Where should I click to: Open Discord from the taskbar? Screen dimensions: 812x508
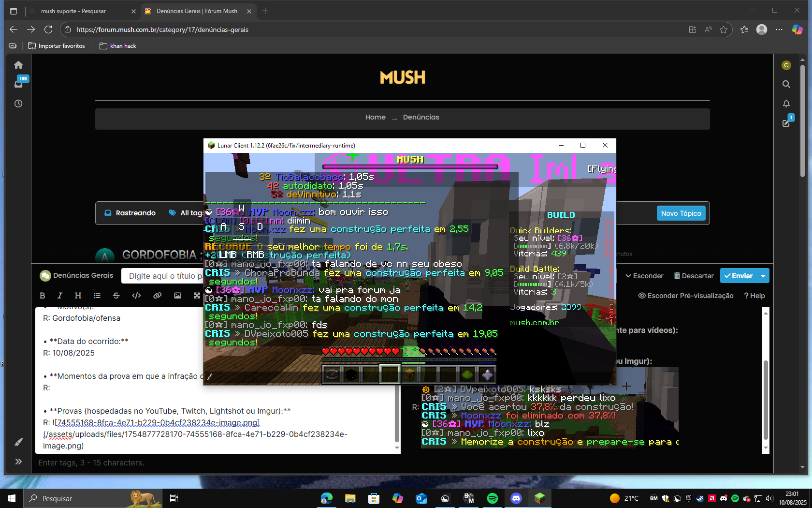(516, 498)
